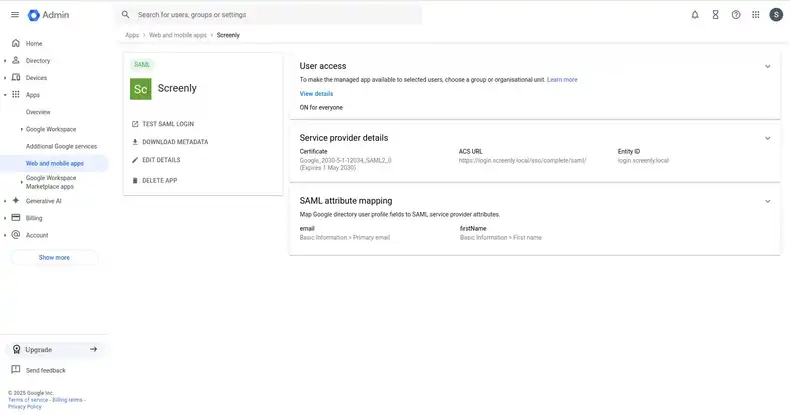Open the tasks hourglass icon
The height and width of the screenshot is (415, 790).
pos(715,15)
